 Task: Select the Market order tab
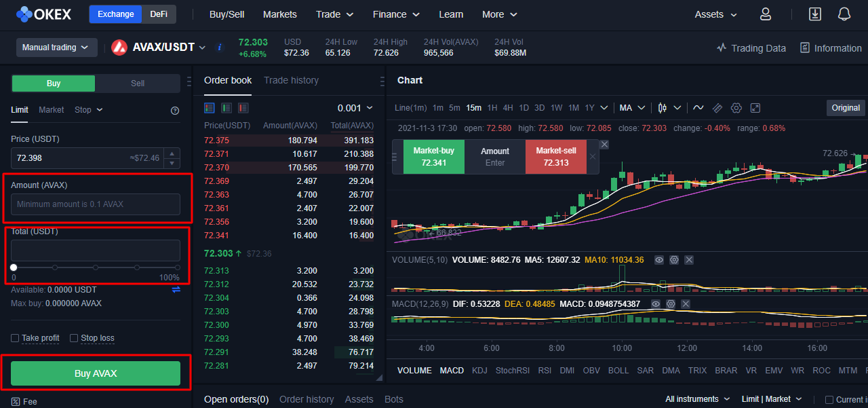52,110
